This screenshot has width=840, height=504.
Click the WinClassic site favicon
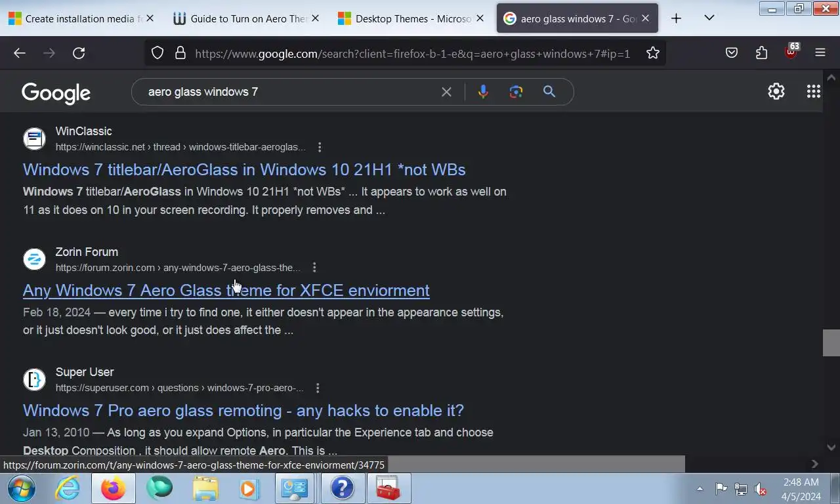(34, 138)
